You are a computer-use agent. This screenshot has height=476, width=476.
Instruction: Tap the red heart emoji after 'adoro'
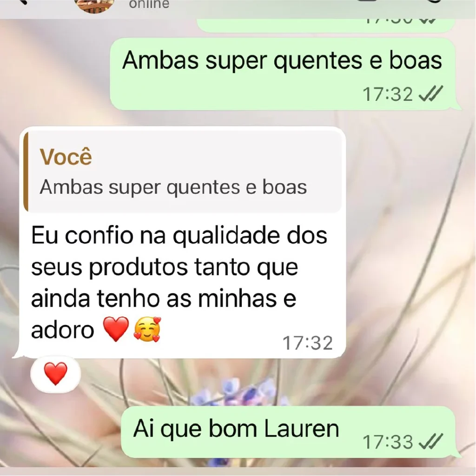116,329
